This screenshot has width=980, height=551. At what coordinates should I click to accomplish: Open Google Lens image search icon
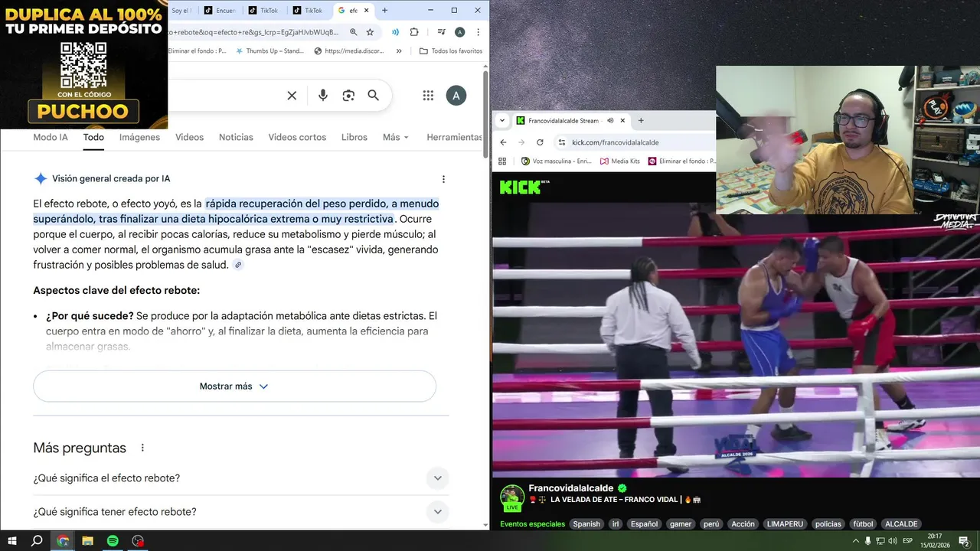tap(348, 96)
